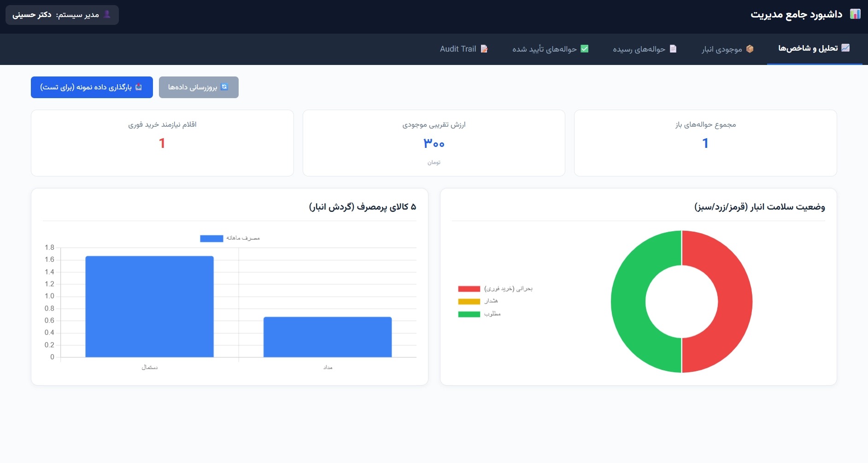
Task: Open the تحلیل و شاخص‌ها tab
Action: click(x=815, y=48)
